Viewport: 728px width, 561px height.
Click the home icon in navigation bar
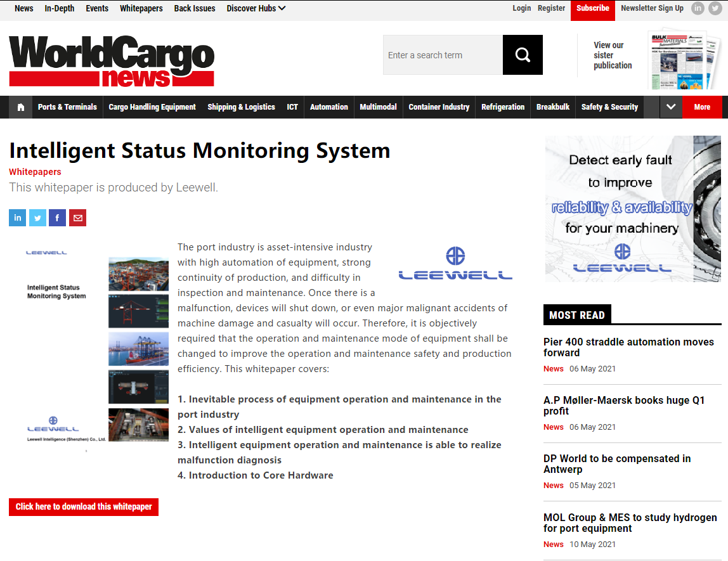point(20,107)
